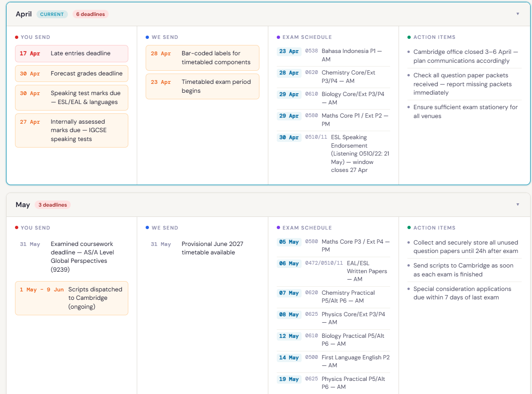This screenshot has height=394, width=532.
Task: Click the April WE SEND column header
Action: 162,37
